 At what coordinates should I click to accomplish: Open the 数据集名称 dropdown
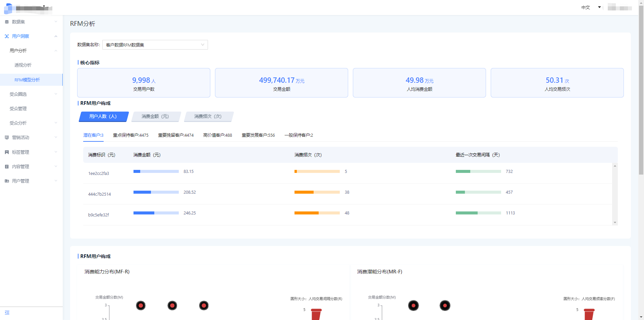[155, 45]
